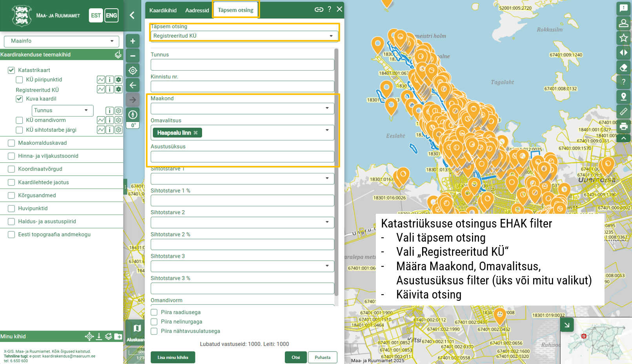This screenshot has width=632, height=364.
Task: Tick the Piira raadiusega checkbox
Action: click(x=154, y=312)
